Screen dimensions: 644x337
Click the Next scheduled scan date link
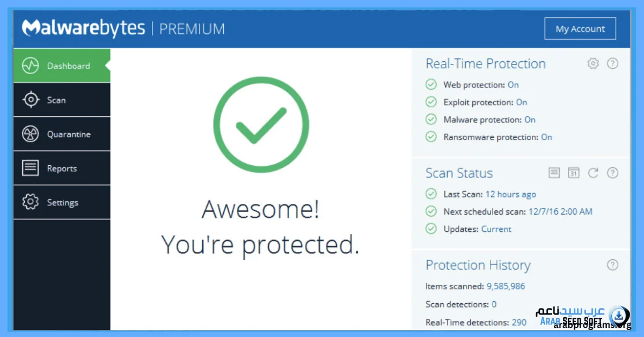tap(560, 211)
